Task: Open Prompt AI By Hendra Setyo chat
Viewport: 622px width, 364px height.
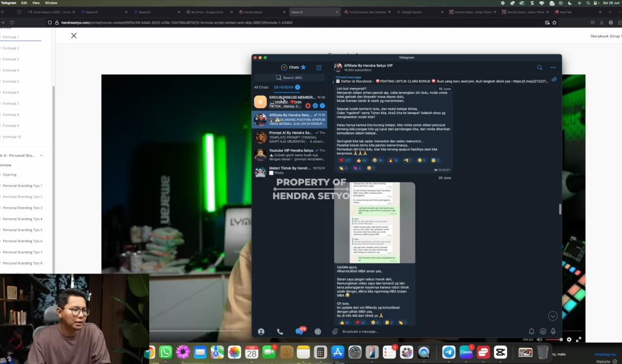Action: tap(289, 137)
